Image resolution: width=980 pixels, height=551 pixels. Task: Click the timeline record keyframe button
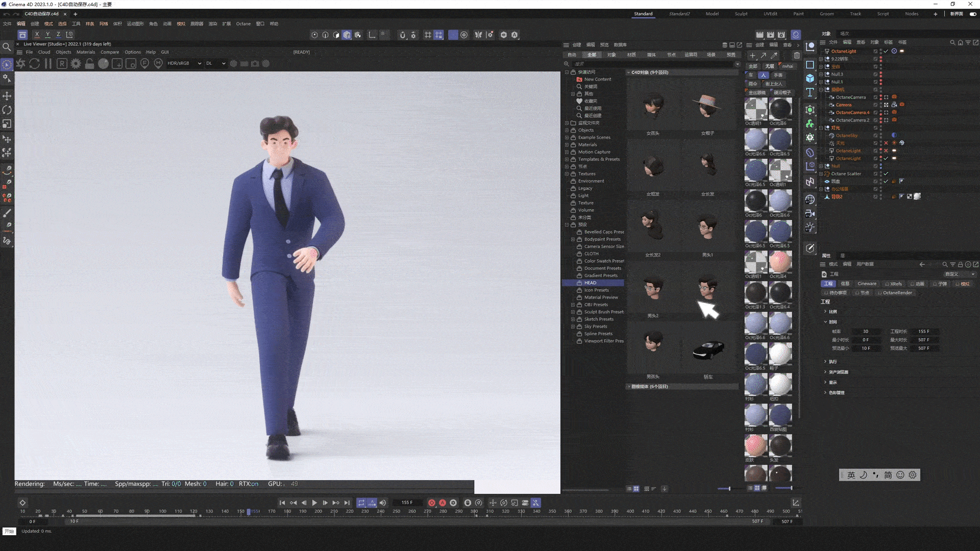click(x=432, y=503)
